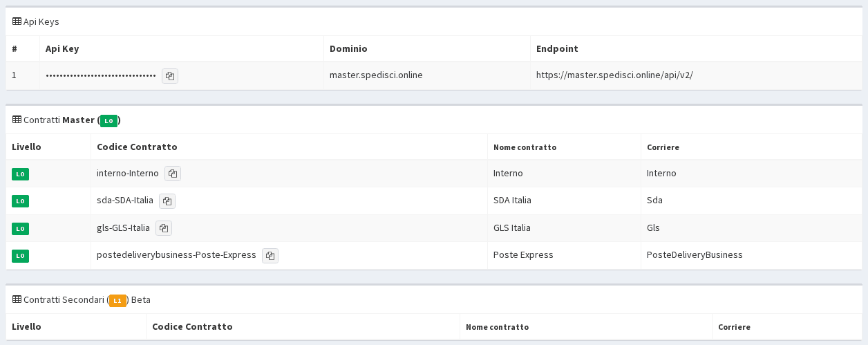The height and width of the screenshot is (345, 868).
Task: Click row number 1 in Api Keys table
Action: (x=14, y=75)
